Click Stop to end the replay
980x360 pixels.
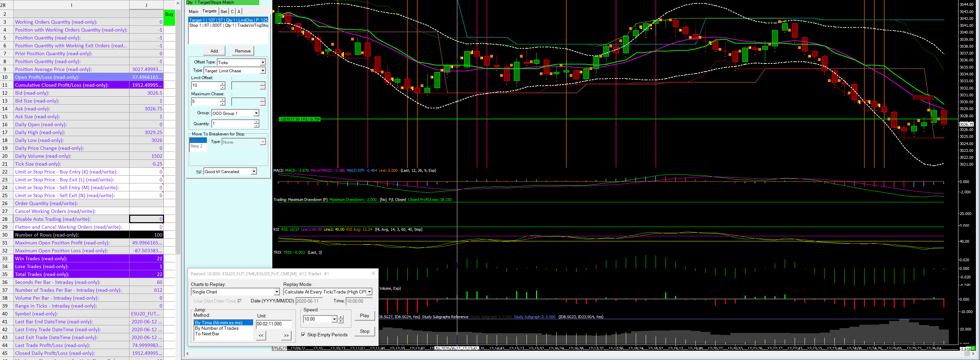(364, 331)
